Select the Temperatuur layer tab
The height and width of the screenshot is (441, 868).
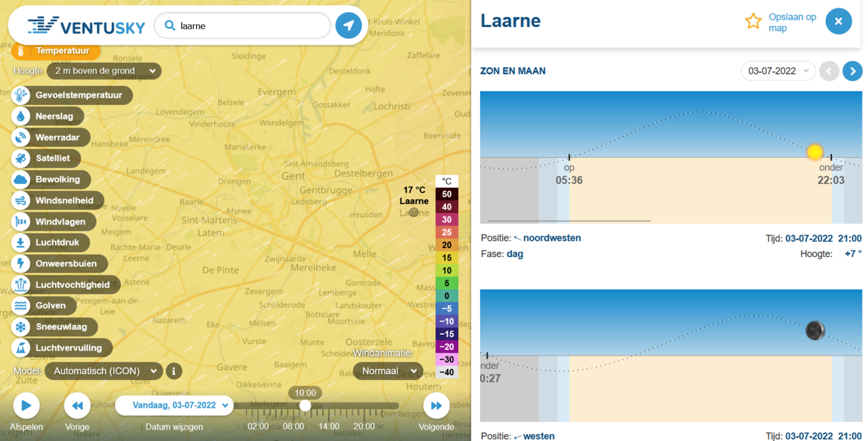tap(56, 51)
